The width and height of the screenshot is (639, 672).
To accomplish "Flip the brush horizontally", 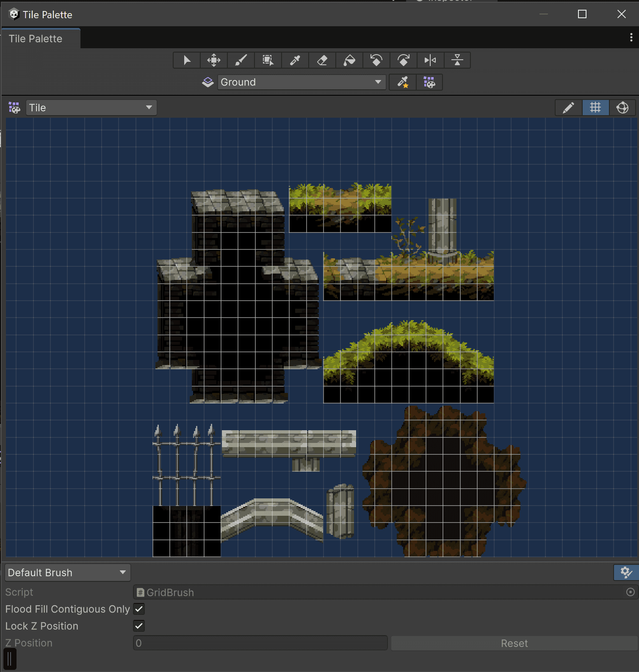I will pos(430,60).
